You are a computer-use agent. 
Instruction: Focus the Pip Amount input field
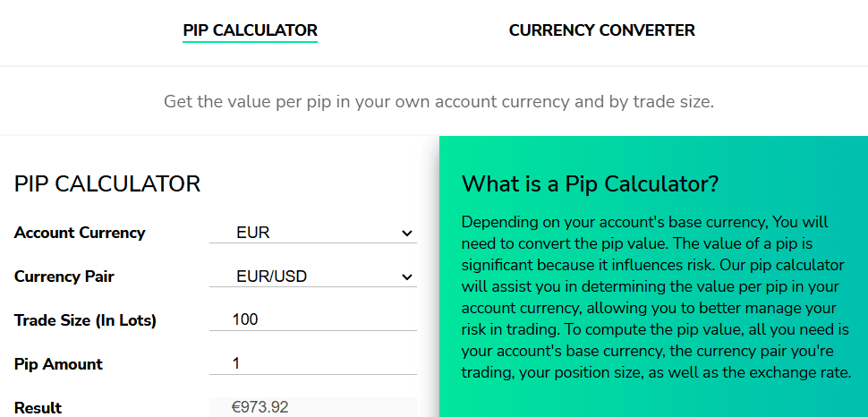click(313, 363)
